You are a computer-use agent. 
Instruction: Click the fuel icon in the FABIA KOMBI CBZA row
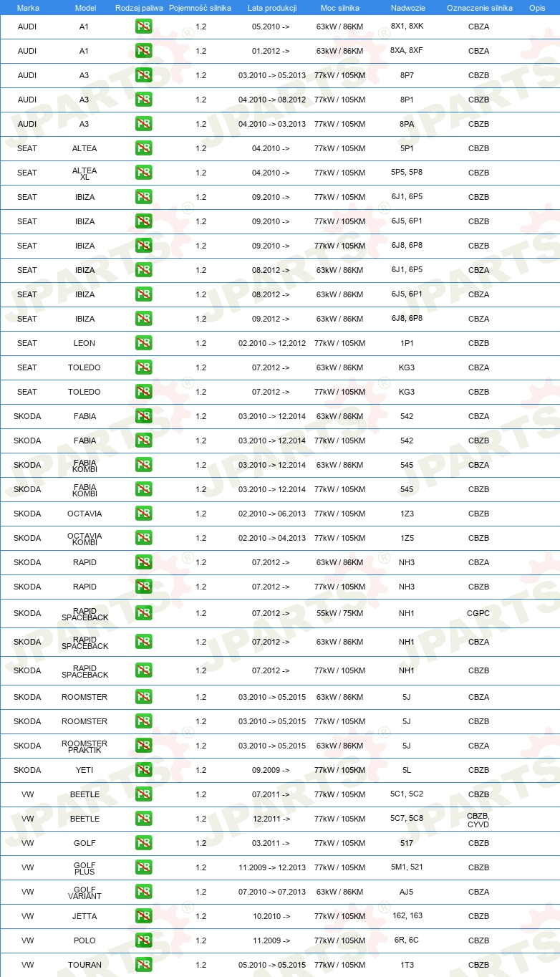143,464
